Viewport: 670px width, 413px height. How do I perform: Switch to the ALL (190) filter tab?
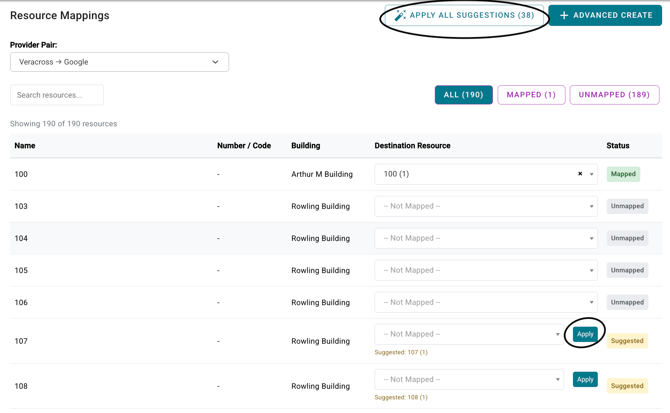(x=463, y=95)
